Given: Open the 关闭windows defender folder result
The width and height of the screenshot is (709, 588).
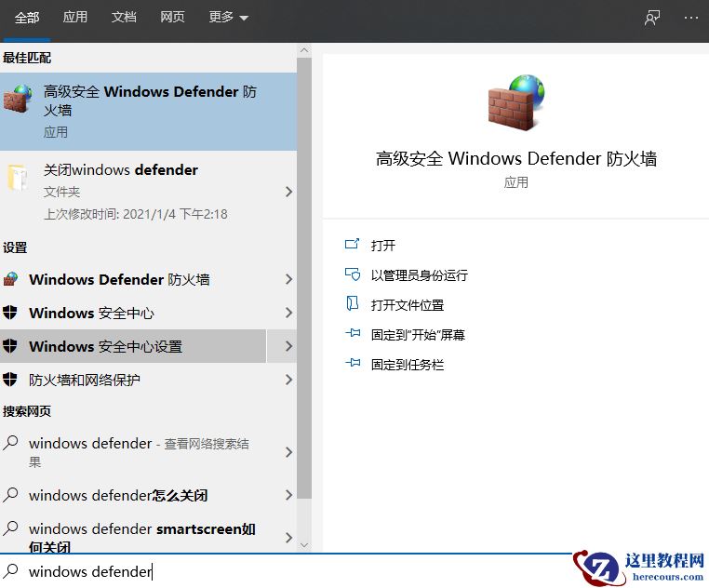Looking at the screenshot, I should [x=148, y=192].
